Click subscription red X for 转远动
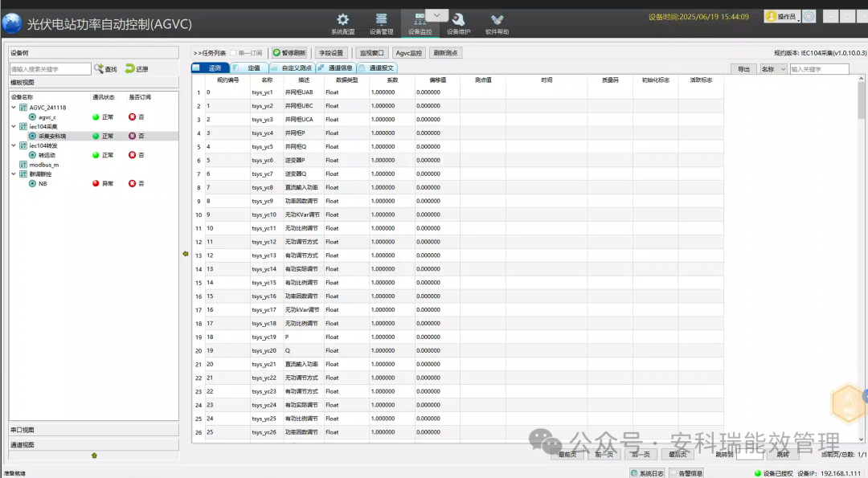 tap(132, 155)
